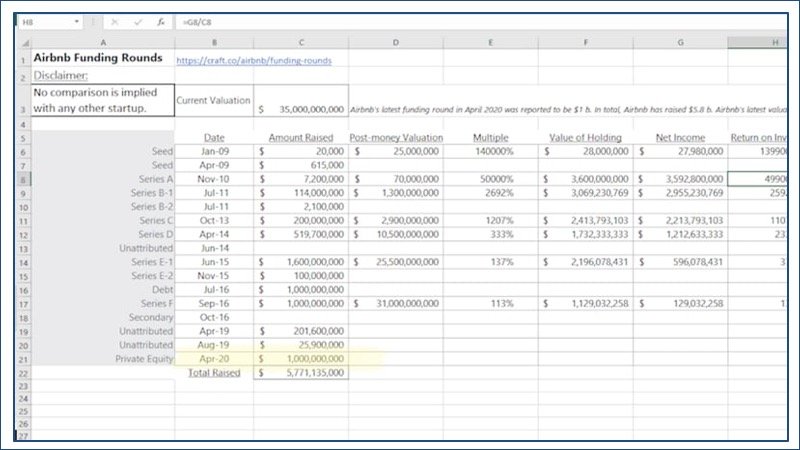
Task: Select the 140000% multiple cell
Action: point(490,151)
